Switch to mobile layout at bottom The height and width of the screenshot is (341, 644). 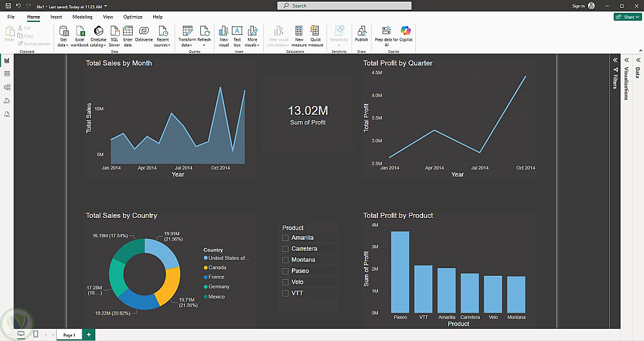(35, 334)
